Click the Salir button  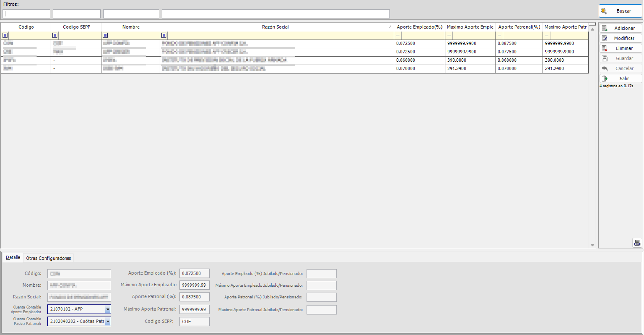click(625, 78)
